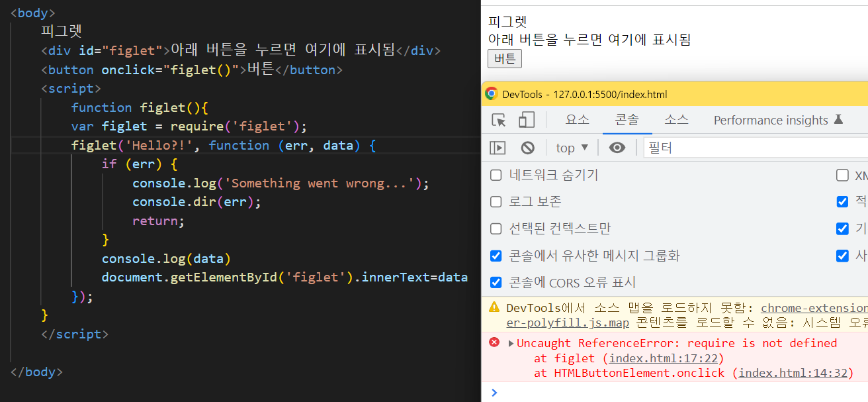Click the 'function figlet(){' code line

coord(140,107)
